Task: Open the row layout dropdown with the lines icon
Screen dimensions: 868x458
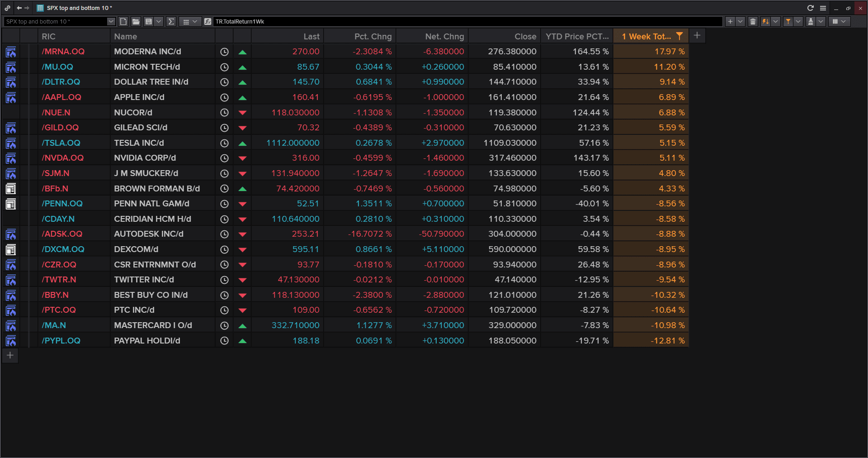Action: pos(190,21)
